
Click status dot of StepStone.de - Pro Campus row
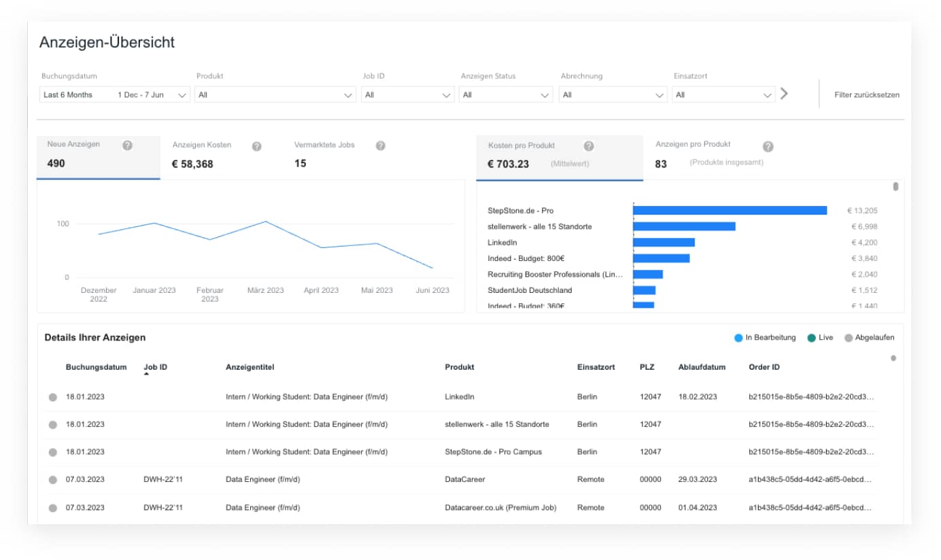pyautogui.click(x=53, y=452)
